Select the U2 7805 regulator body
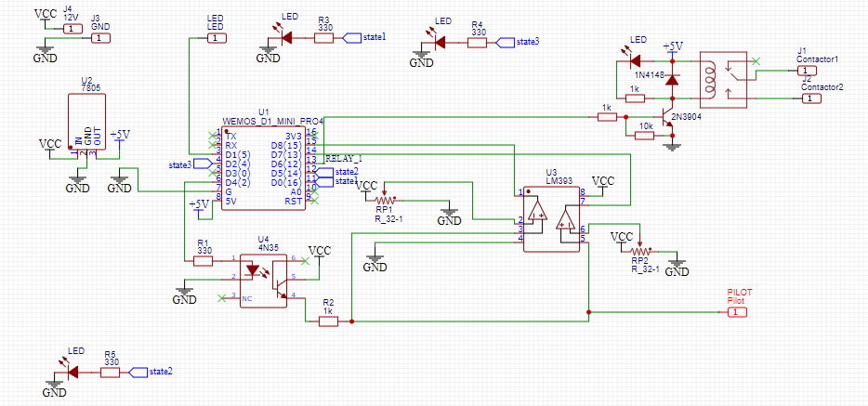The width and height of the screenshot is (868, 406). [x=87, y=122]
